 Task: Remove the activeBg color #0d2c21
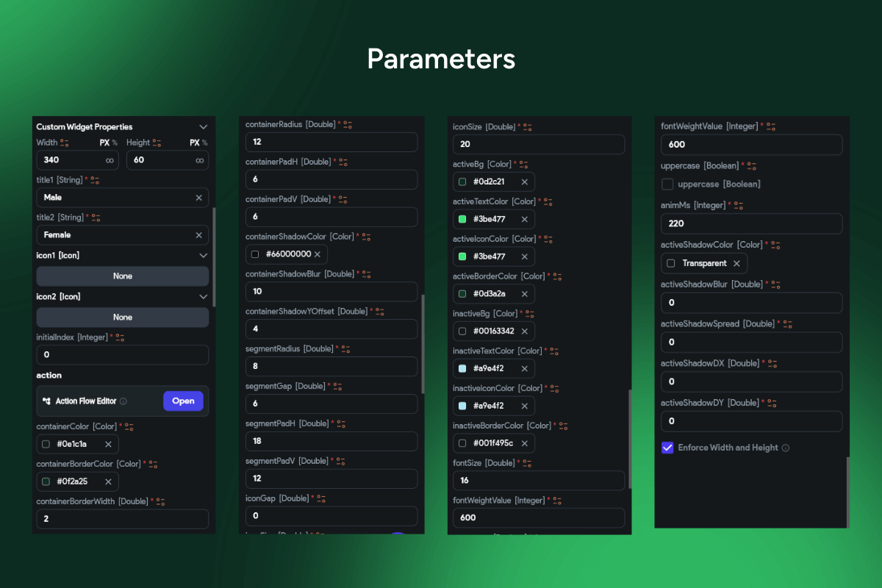click(x=524, y=182)
